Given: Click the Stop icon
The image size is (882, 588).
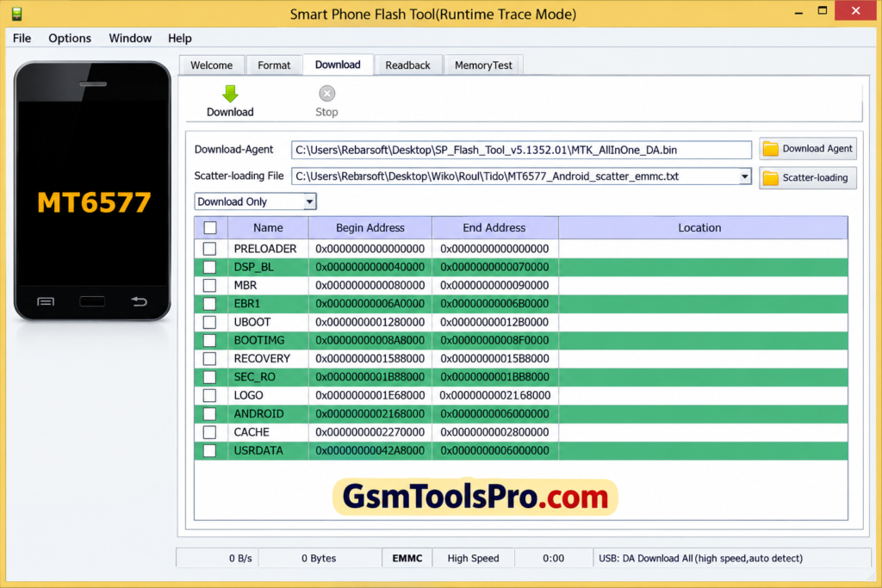Looking at the screenshot, I should tap(326, 93).
